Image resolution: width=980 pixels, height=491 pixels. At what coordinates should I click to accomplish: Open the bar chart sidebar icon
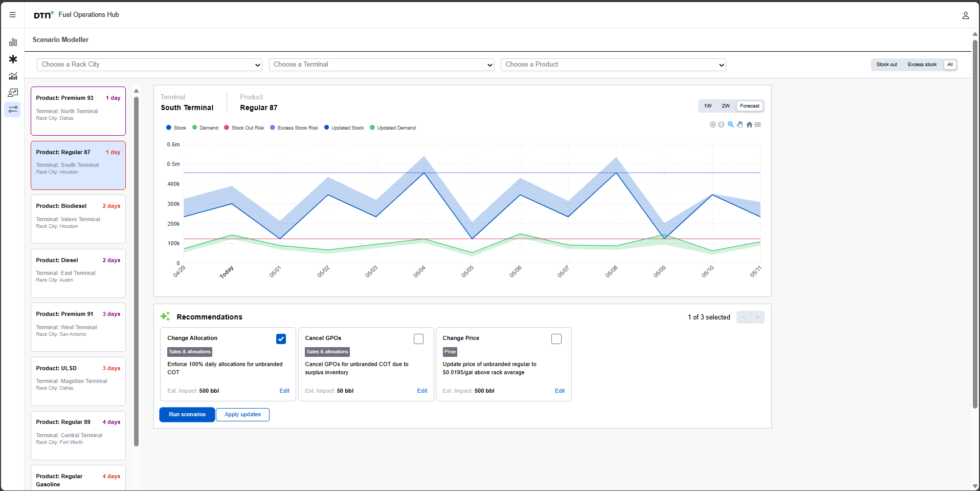tap(13, 42)
